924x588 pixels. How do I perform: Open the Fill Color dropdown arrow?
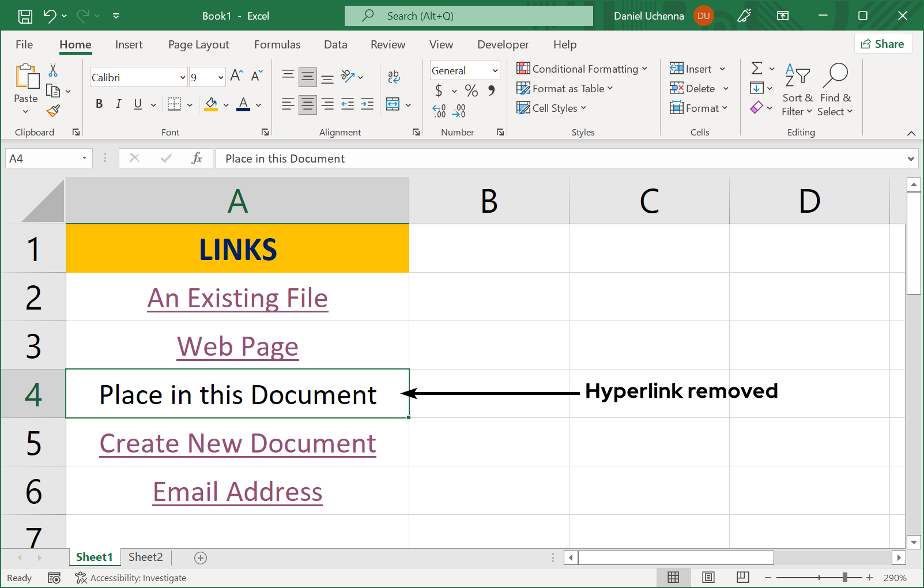click(x=225, y=104)
